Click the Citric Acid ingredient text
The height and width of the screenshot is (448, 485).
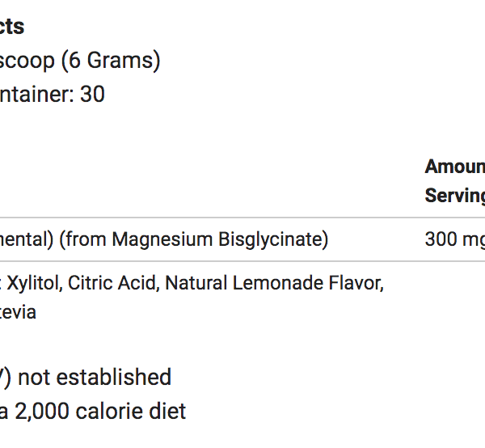tap(113, 283)
